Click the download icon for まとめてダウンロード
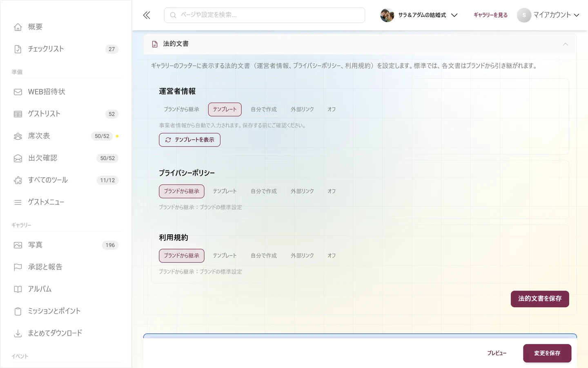The height and width of the screenshot is (368, 588). coord(18,334)
